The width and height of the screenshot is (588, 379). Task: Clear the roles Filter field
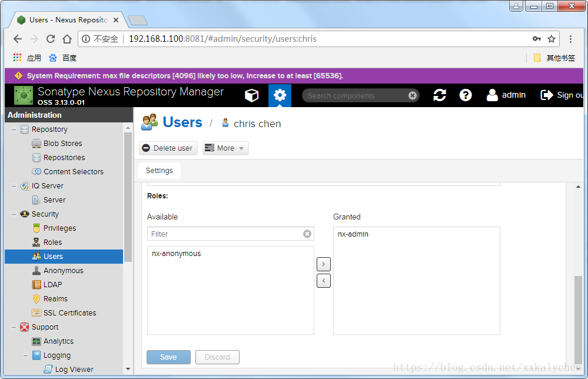tap(307, 234)
